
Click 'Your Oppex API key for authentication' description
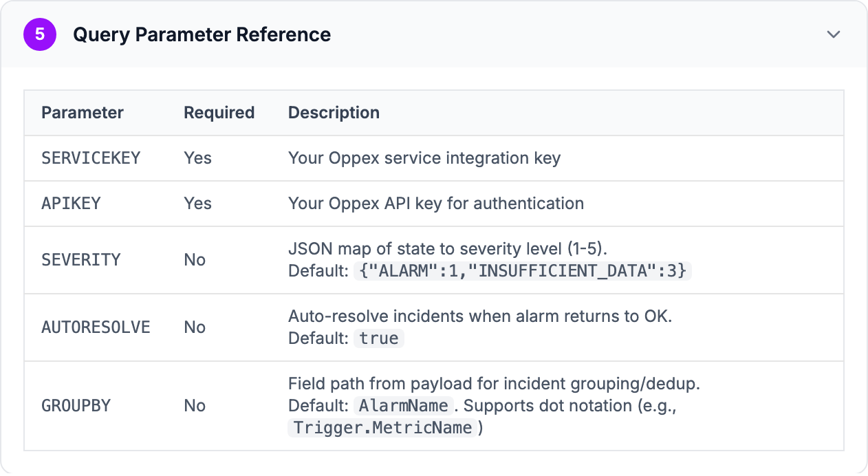click(436, 204)
